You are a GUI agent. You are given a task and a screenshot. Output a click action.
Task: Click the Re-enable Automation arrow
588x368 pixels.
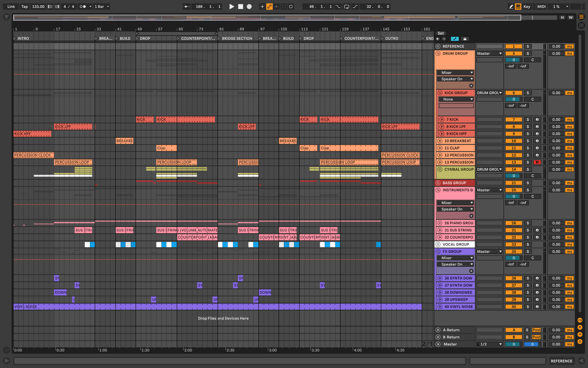click(x=277, y=7)
